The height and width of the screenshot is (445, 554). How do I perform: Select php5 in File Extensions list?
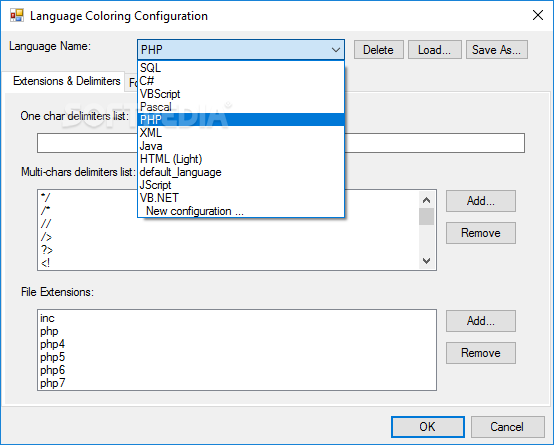point(53,357)
